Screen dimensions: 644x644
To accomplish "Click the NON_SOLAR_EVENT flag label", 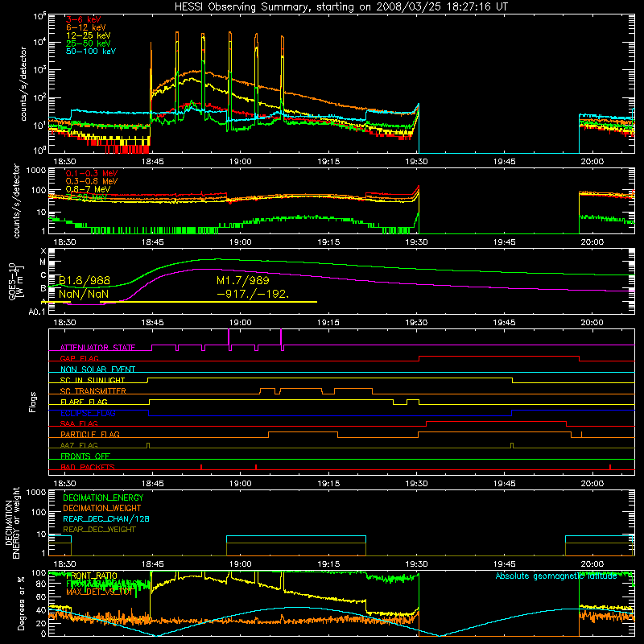I will [97, 369].
